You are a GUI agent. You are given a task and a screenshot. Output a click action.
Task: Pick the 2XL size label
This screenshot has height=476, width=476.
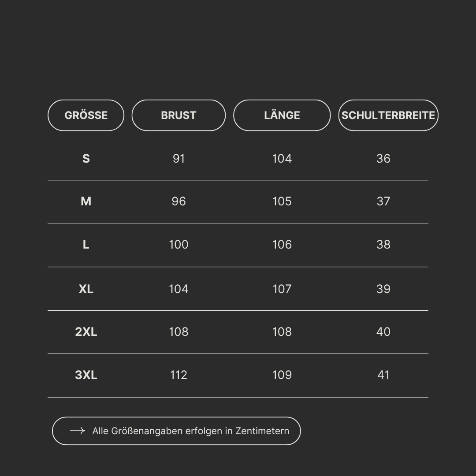86,332
